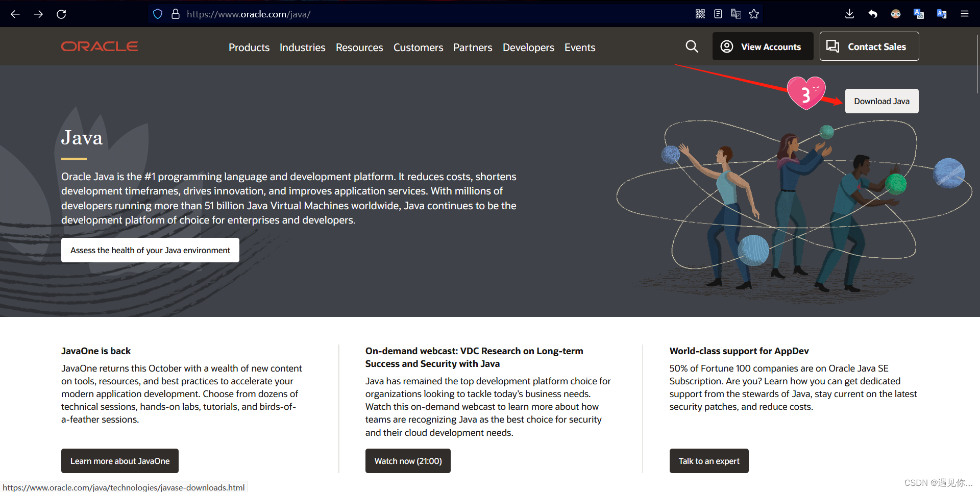Viewport: 980px width, 492px height.
Task: Click the Watch now (21:00) button
Action: [x=408, y=461]
